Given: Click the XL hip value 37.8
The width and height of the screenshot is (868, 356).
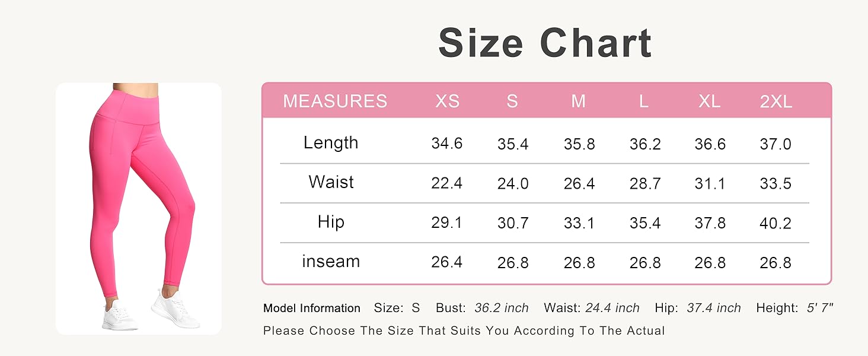Looking at the screenshot, I should click(710, 223).
